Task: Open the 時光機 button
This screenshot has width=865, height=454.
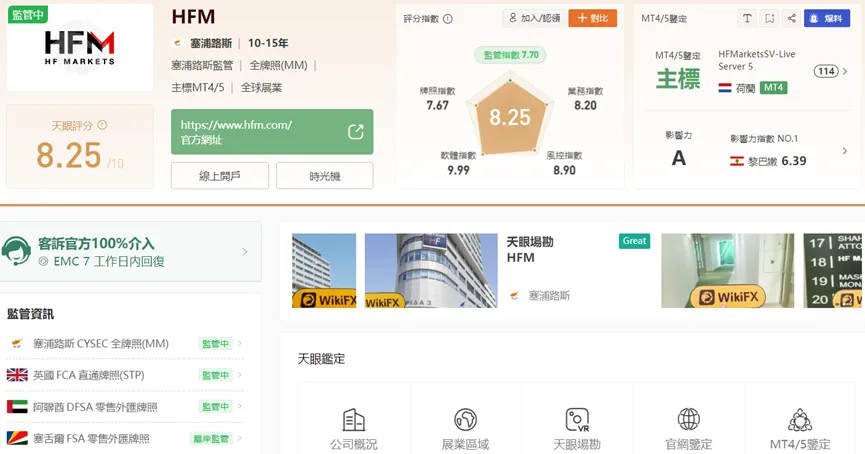Action: pos(324,176)
